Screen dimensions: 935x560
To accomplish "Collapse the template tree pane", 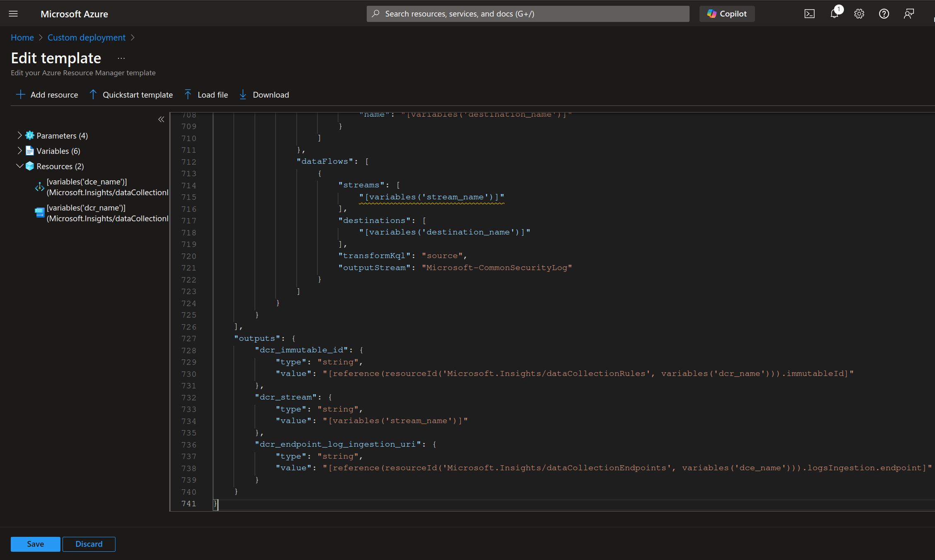I will (x=161, y=120).
